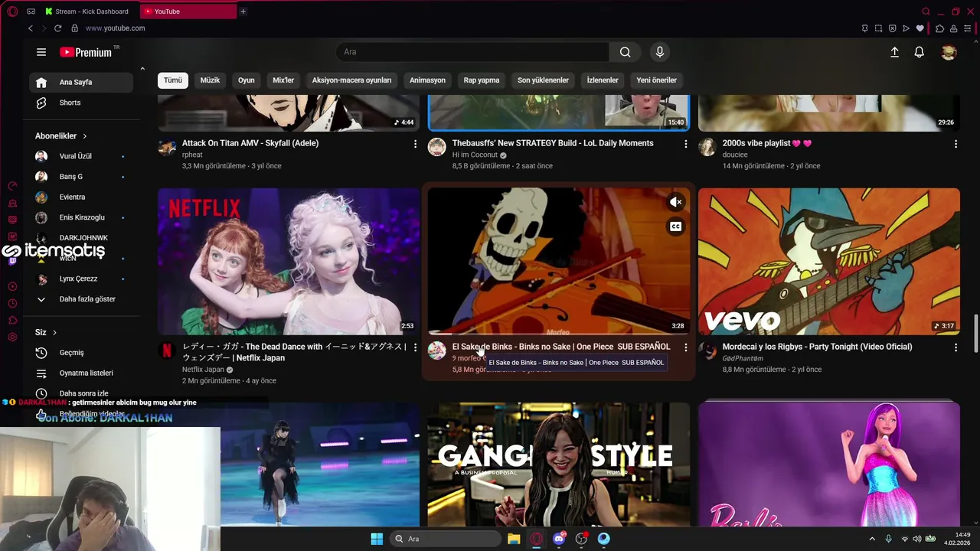This screenshot has width=980, height=551.
Task: Select the Rap yapma filter chip
Action: click(x=482, y=80)
